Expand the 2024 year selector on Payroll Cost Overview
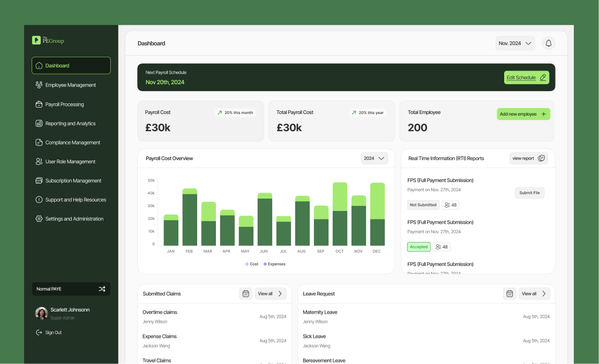Screen dimensions: 599x364 (374, 158)
